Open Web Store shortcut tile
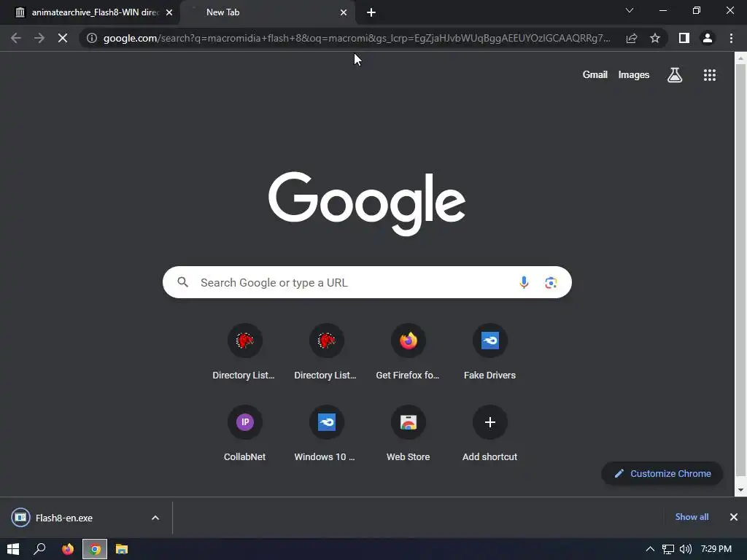 [x=409, y=434]
